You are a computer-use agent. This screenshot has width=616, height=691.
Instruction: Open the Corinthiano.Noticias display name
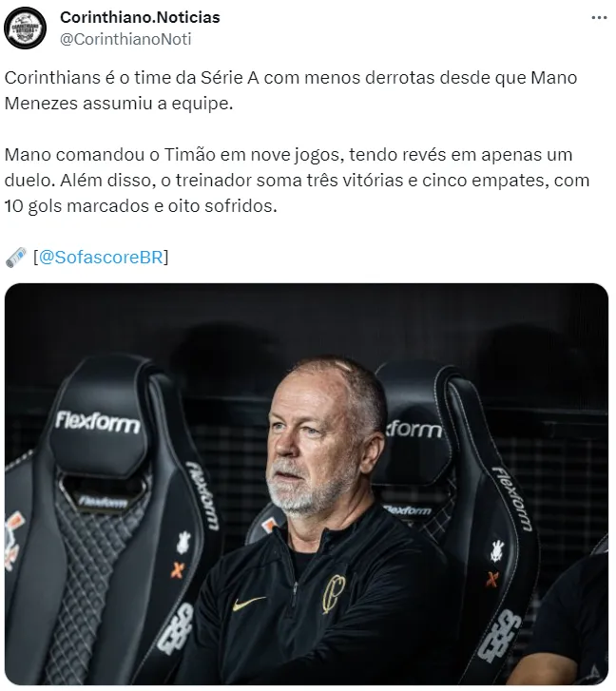coord(140,17)
